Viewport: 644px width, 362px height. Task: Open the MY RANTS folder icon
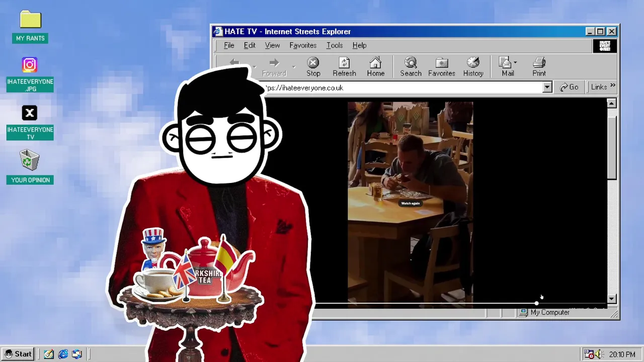(x=30, y=20)
